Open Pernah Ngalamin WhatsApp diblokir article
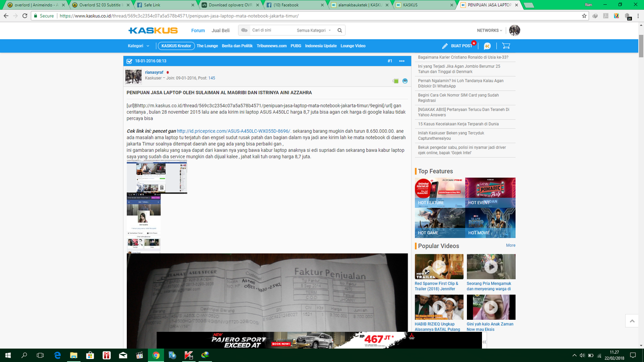The width and height of the screenshot is (644, 362). tap(460, 83)
